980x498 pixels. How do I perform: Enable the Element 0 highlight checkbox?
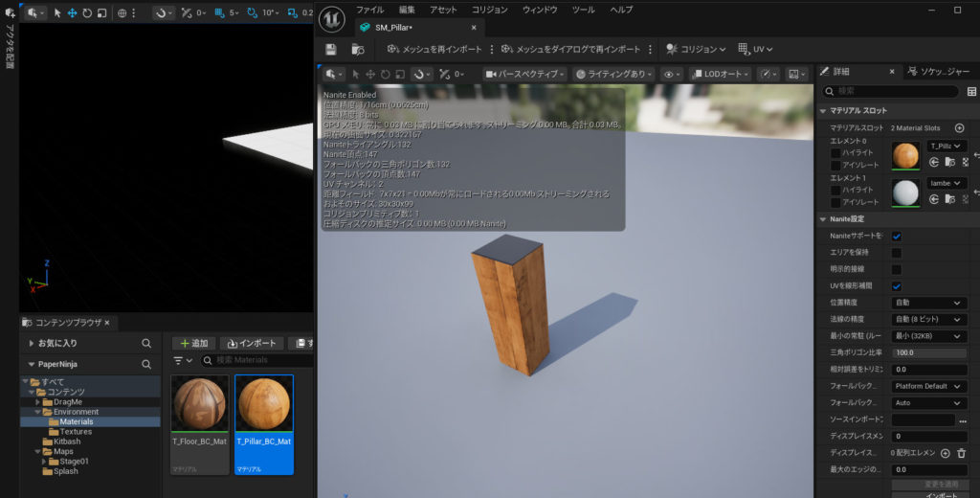click(x=835, y=153)
